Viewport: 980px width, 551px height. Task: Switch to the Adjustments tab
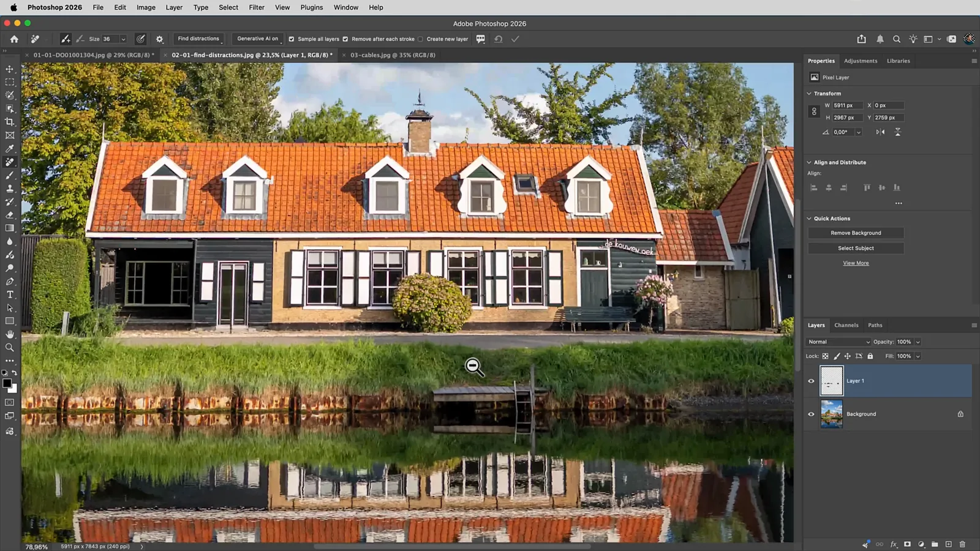pyautogui.click(x=861, y=61)
